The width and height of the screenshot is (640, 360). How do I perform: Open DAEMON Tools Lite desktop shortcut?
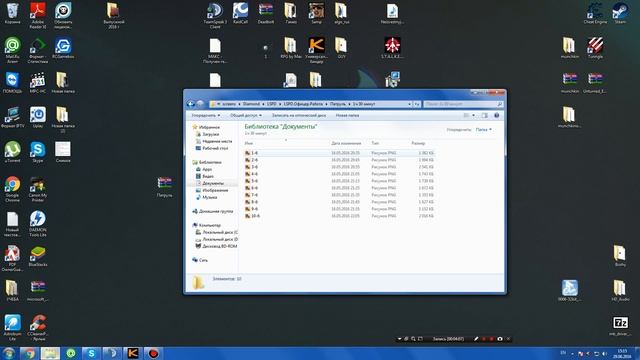pyautogui.click(x=38, y=223)
